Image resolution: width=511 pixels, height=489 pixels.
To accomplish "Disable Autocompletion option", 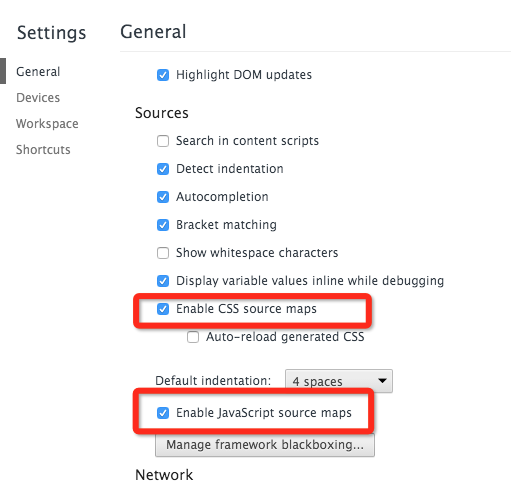I will pos(163,197).
